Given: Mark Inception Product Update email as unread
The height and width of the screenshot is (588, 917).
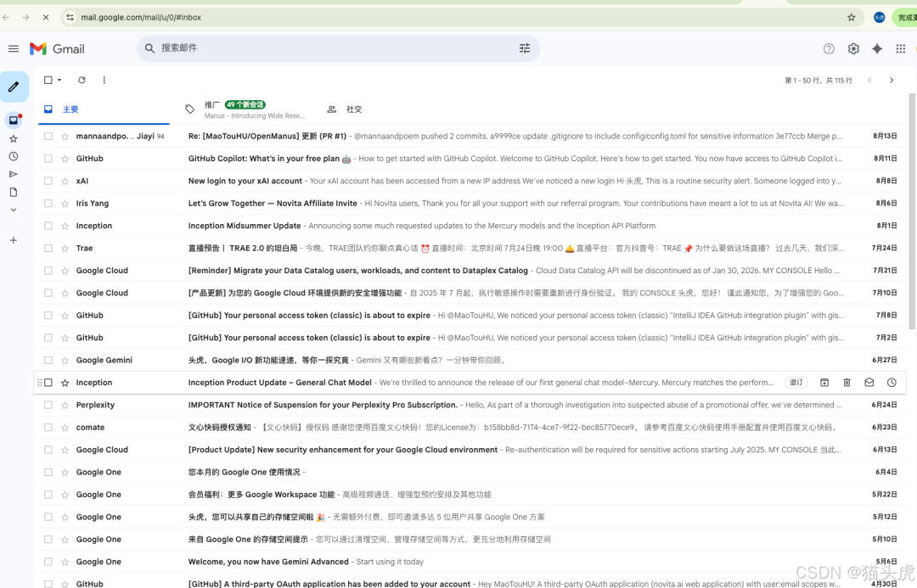Looking at the screenshot, I should (869, 383).
